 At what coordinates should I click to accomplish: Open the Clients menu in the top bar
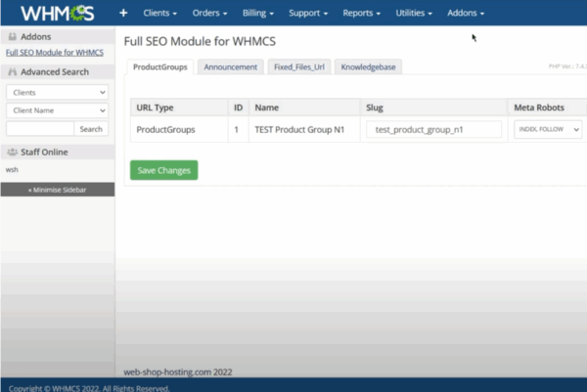(160, 14)
